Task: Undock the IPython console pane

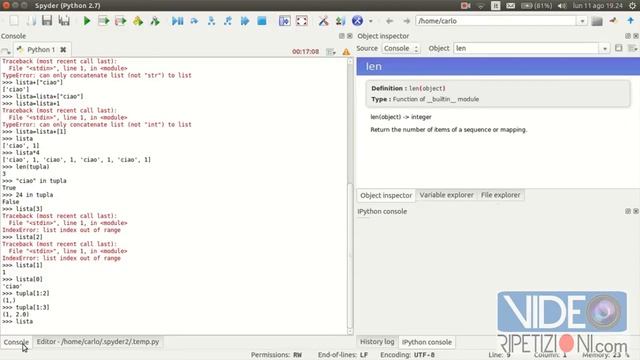Action: tap(628, 211)
